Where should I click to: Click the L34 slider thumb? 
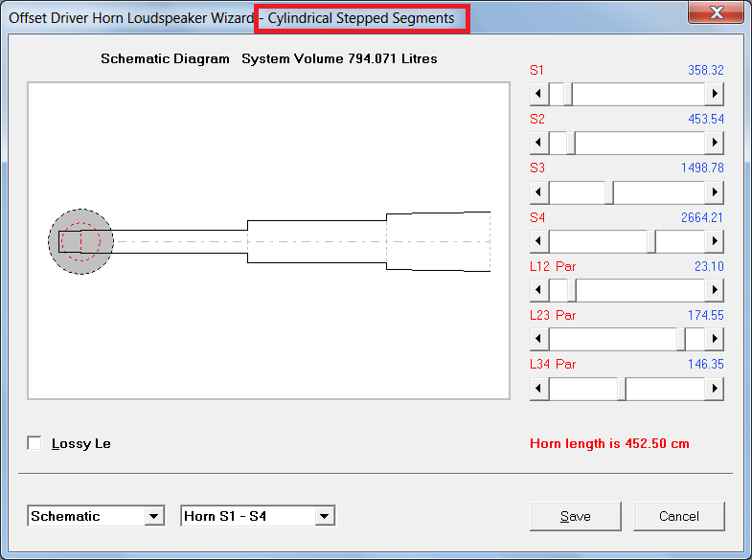click(622, 388)
